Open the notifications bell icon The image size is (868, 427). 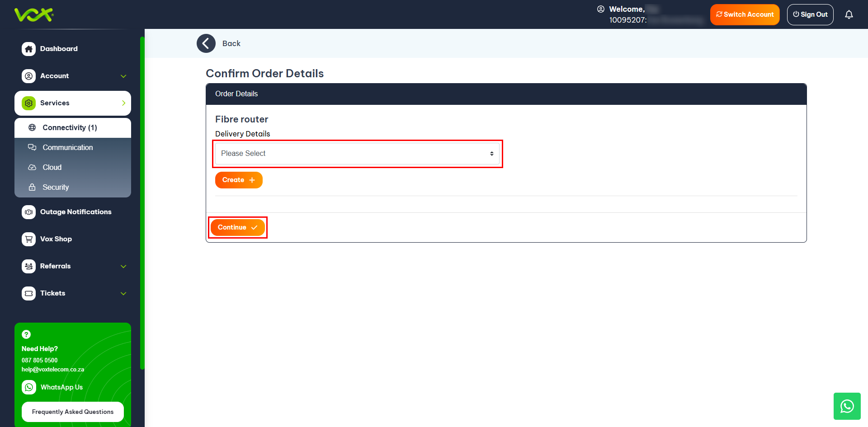point(849,14)
